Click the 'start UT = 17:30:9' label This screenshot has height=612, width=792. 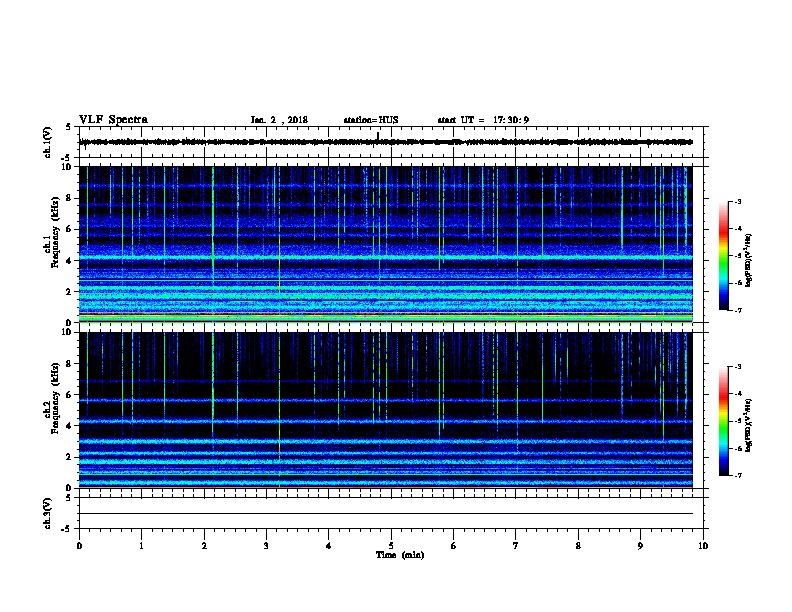coord(483,120)
